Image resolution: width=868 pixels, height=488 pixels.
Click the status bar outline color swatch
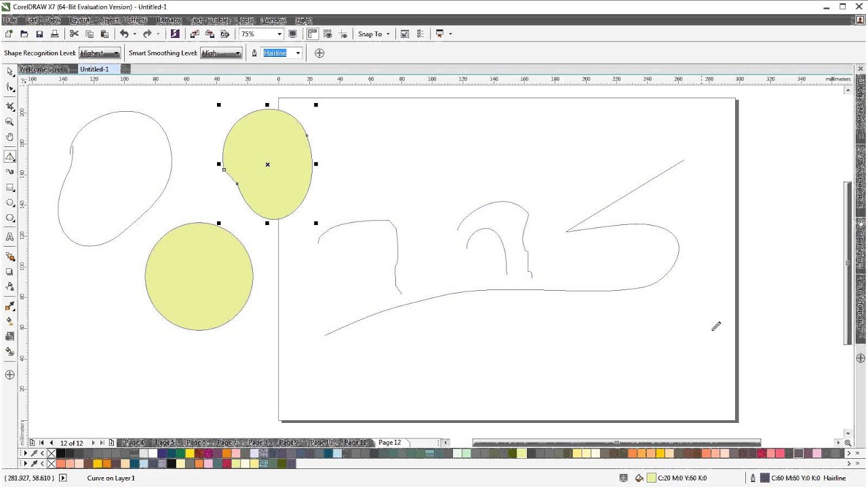765,478
